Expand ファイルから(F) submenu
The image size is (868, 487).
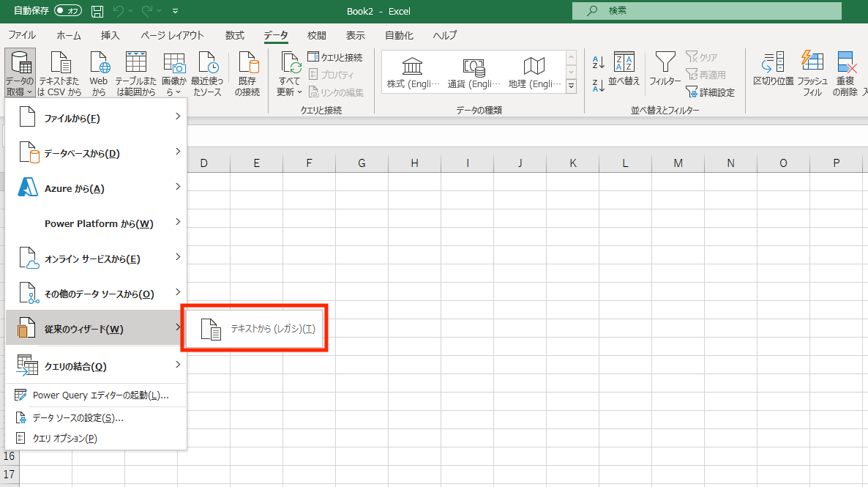click(96, 118)
